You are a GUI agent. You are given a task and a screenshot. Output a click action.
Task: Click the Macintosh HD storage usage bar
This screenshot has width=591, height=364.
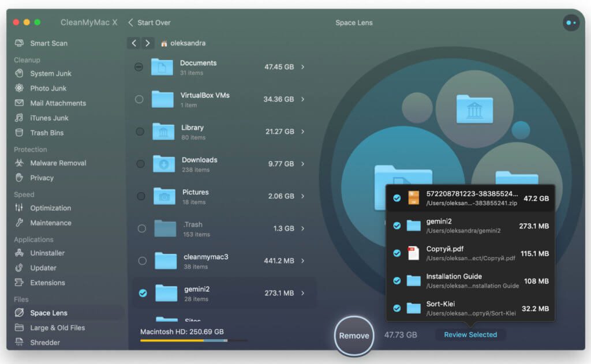[x=194, y=340]
